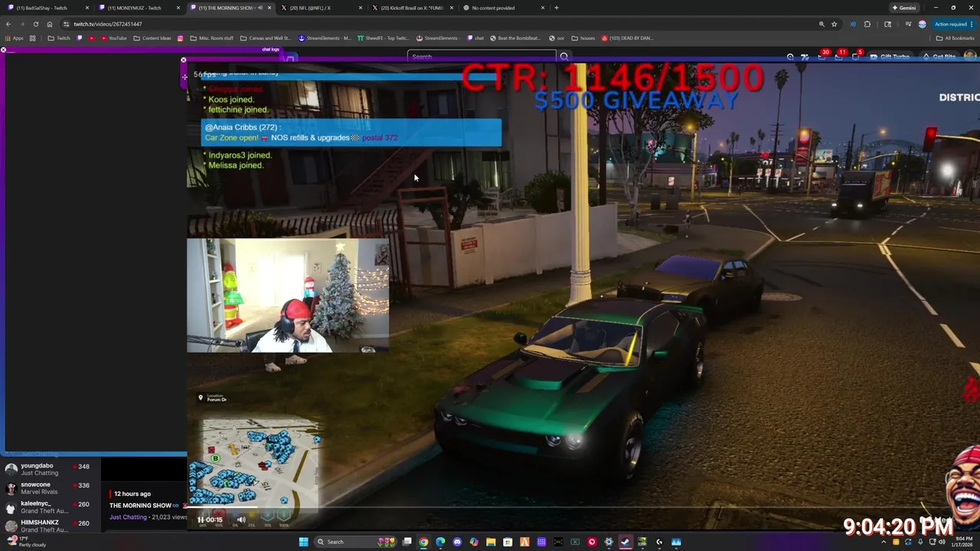Click the Twitch search magnifier button
Viewport: 980px width, 551px height.
pyautogui.click(x=564, y=57)
